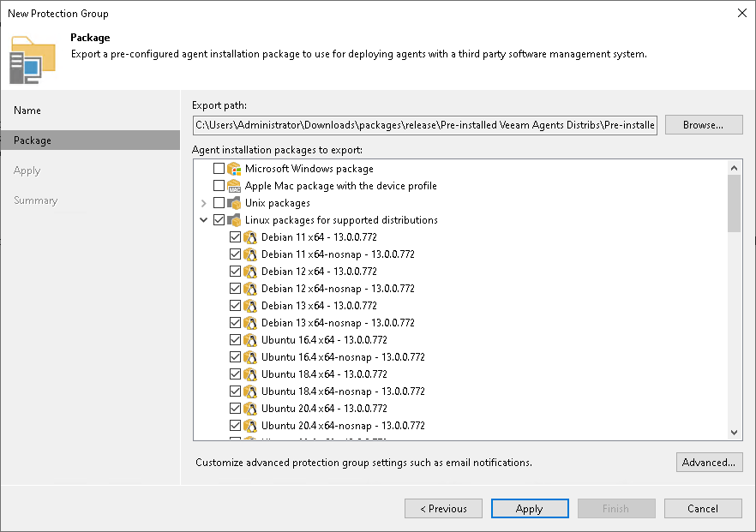Click penguin icon for Ubuntu 20.4 x64
Screen dimensions: 756x532
click(250, 408)
